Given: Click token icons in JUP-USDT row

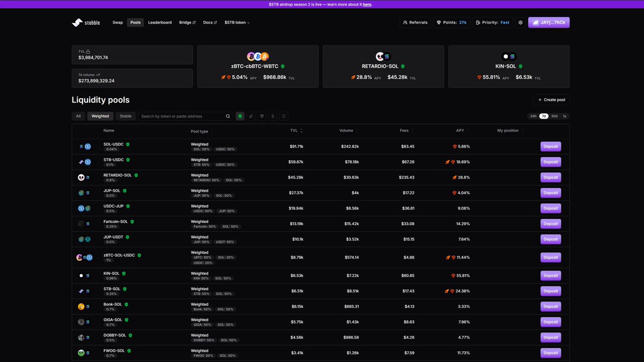Looking at the screenshot, I should coord(84,239).
